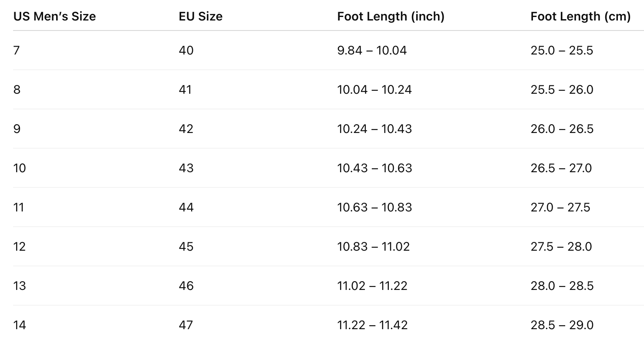This screenshot has height=344, width=644.
Task: Select US Men's size 12 cell
Action: tap(20, 247)
